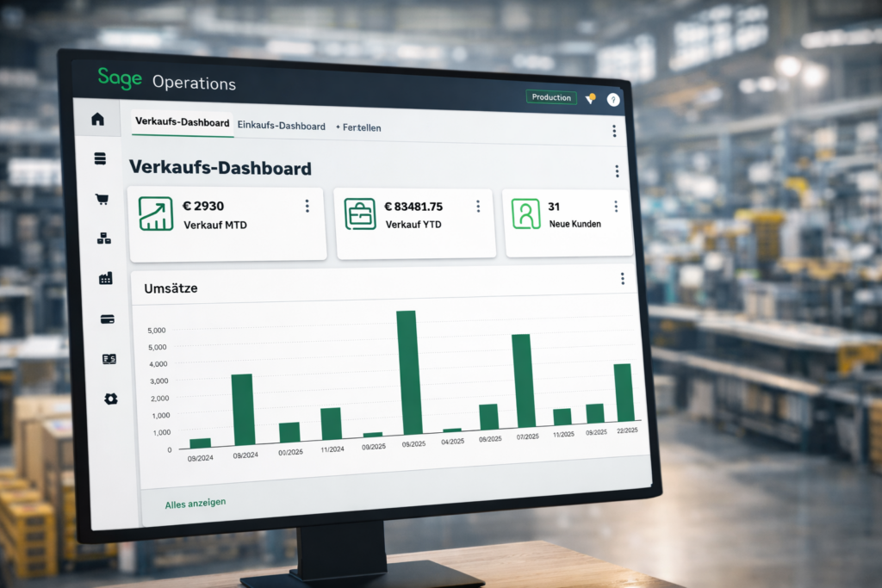Open the invoices icon in the sidebar
This screenshot has height=588, width=882.
(x=109, y=358)
